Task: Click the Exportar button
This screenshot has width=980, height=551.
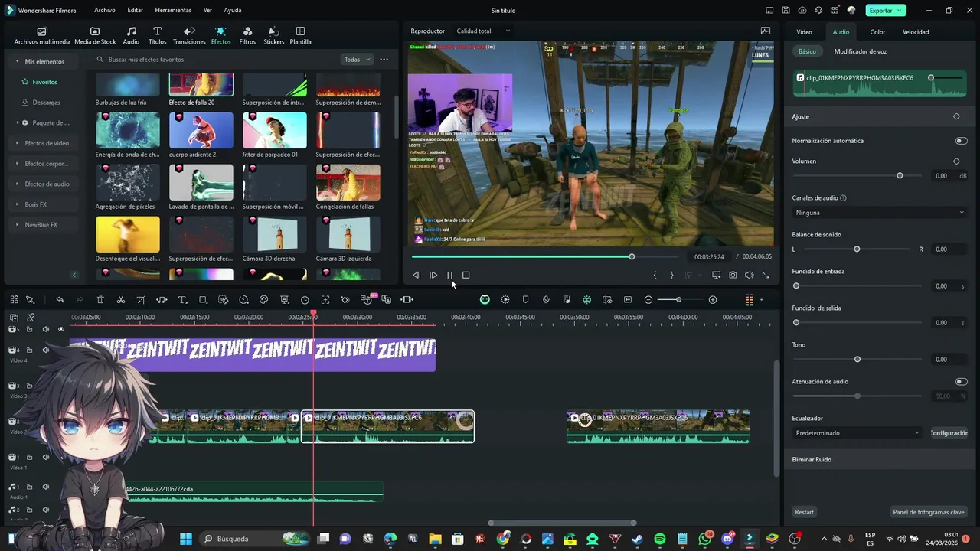Action: click(x=886, y=11)
